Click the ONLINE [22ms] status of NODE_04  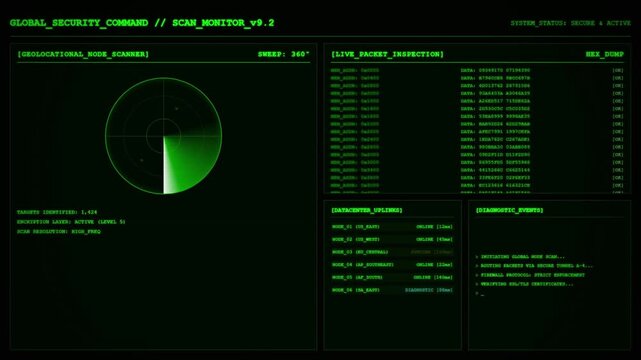(x=434, y=264)
